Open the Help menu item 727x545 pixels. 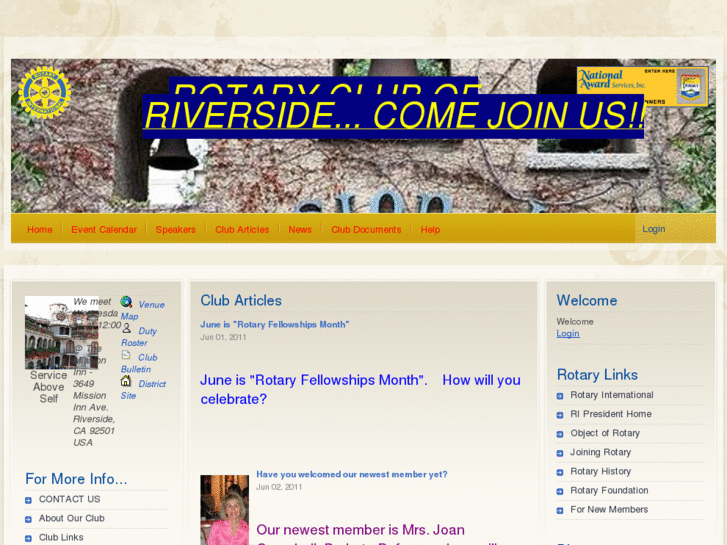pos(430,229)
